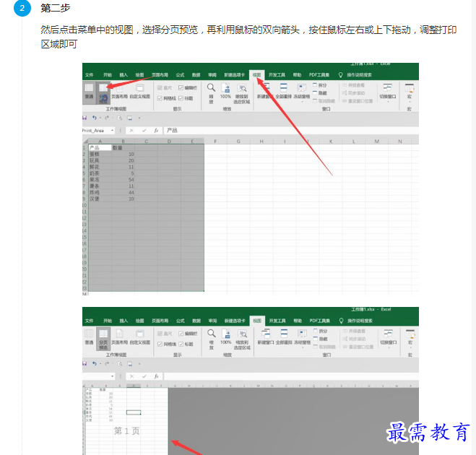
Task: Toggle 网格线 checkbox in upper Excel ribbon
Action: click(x=160, y=98)
